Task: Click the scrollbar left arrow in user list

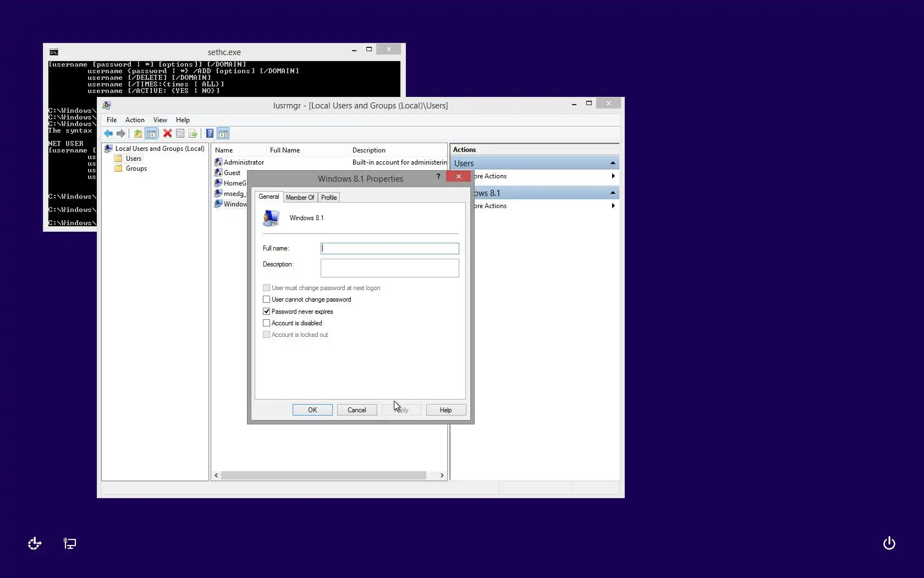Action: click(x=216, y=475)
